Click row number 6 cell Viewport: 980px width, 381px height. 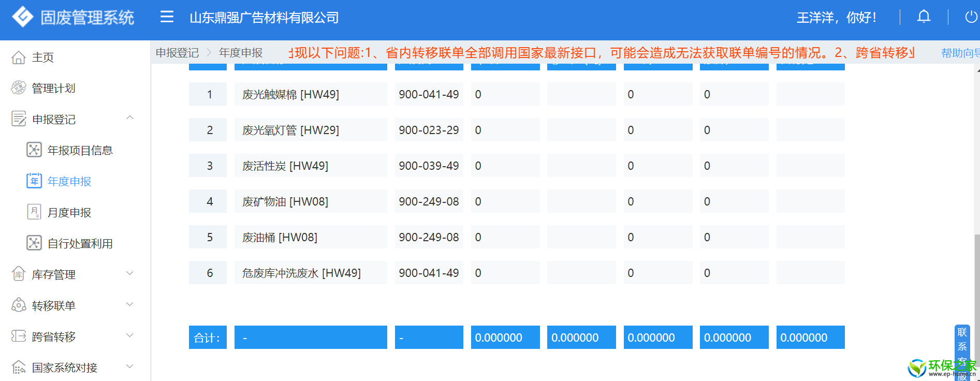pyautogui.click(x=208, y=273)
